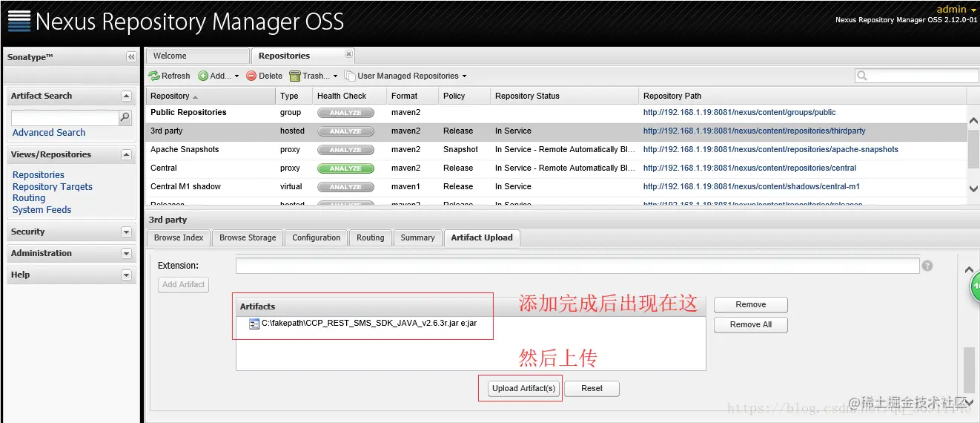This screenshot has height=423, width=980.
Task: Collapse the Sonatype side panel
Action: pos(131,57)
